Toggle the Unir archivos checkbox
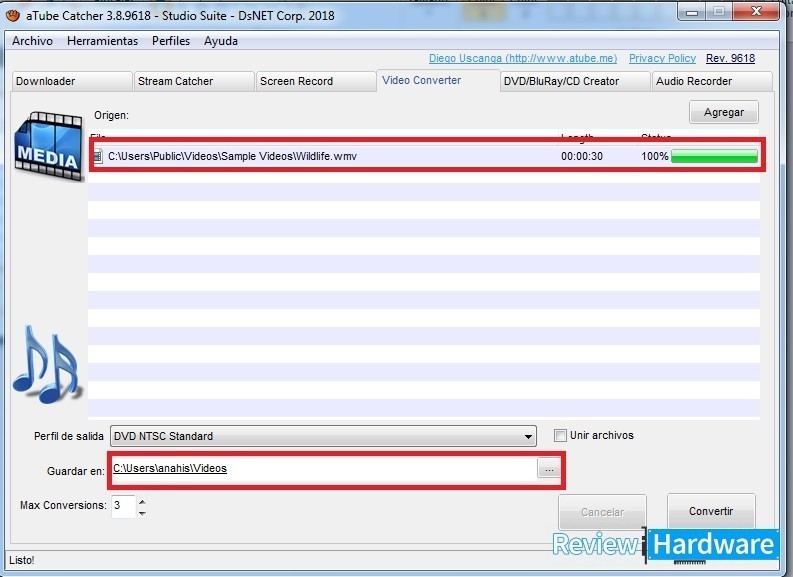 (560, 435)
